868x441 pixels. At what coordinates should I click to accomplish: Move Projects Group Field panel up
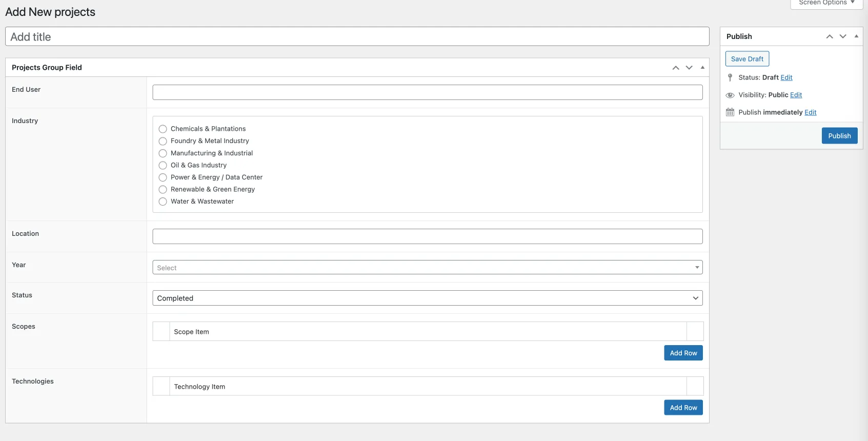click(676, 68)
